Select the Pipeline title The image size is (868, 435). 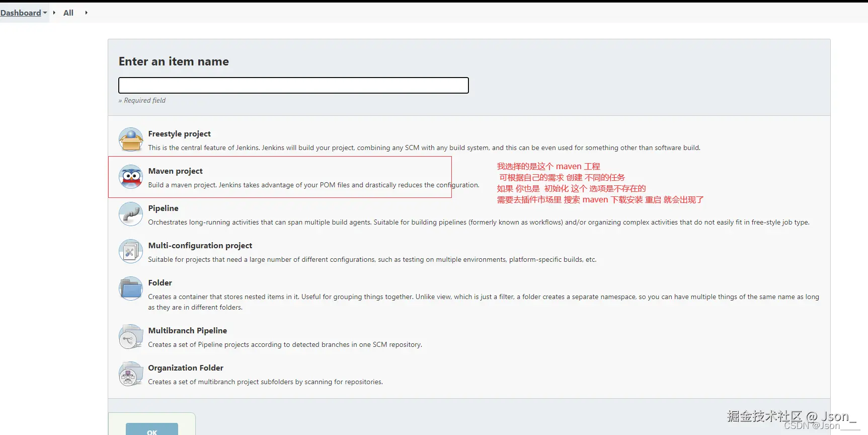point(164,208)
